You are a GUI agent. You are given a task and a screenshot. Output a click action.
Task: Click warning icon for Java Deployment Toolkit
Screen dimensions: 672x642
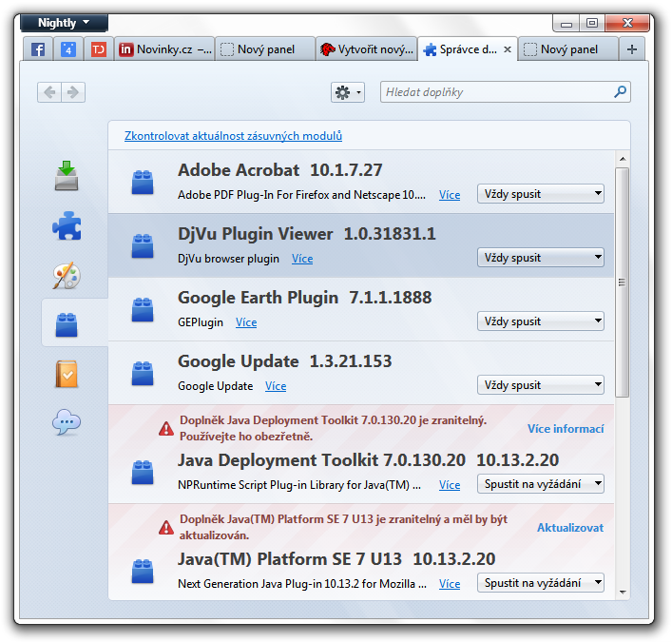(166, 428)
